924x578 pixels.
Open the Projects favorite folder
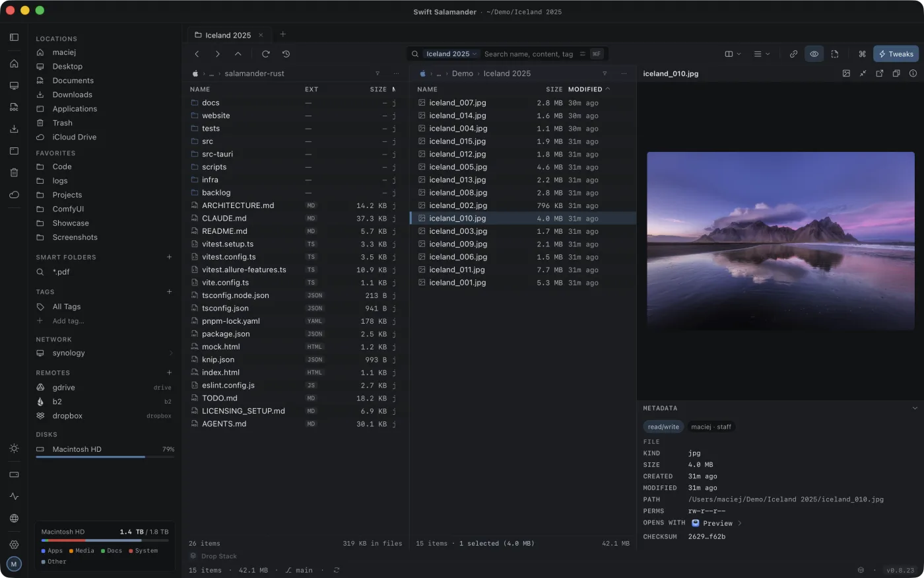pos(105,195)
